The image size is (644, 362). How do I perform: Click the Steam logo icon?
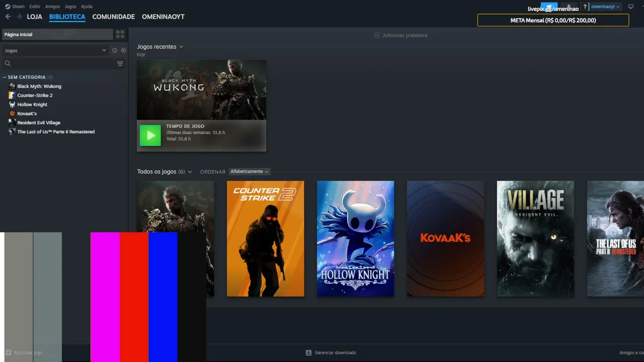point(8,7)
